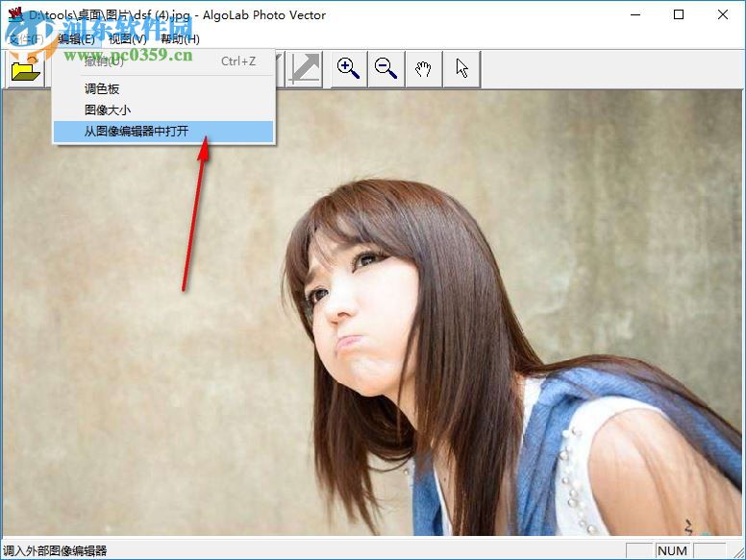Click the AlgoLab app icon in title bar
The image size is (746, 560).
[x=15, y=14]
